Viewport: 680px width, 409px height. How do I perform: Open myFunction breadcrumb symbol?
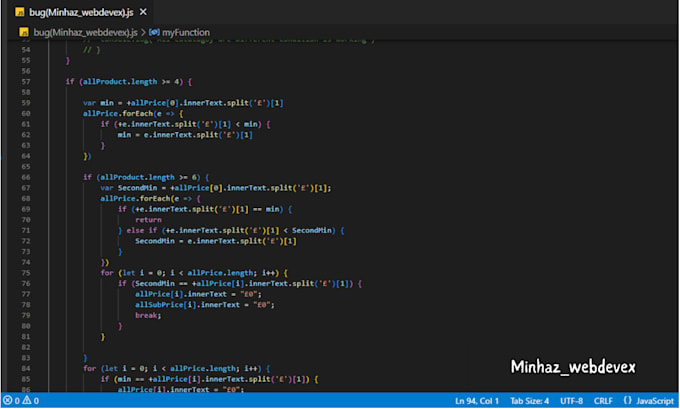tap(186, 33)
